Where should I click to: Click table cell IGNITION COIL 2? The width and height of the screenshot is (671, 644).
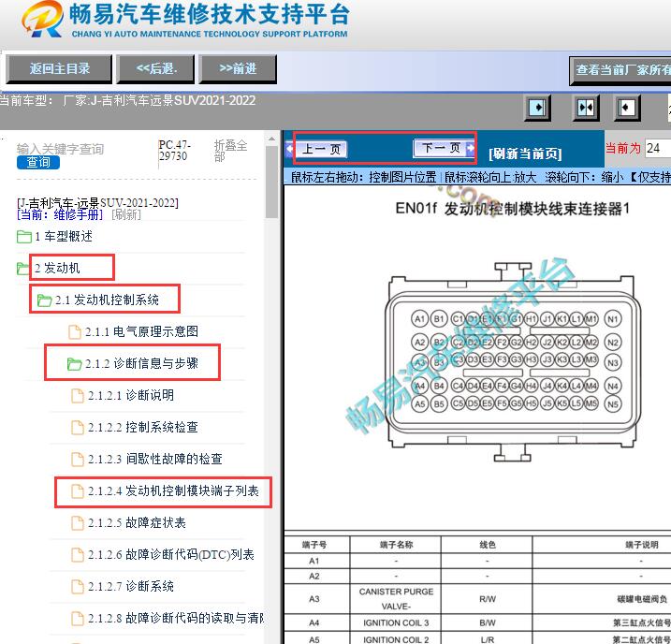click(396, 639)
